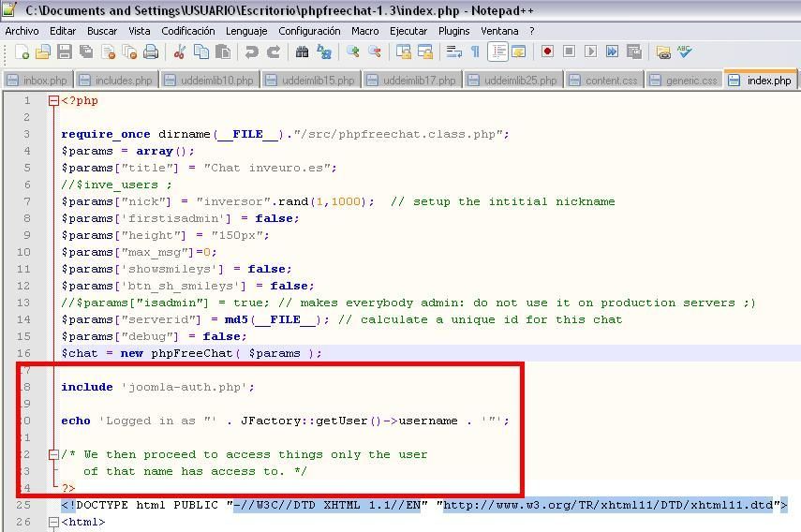
Task: Click the Save All toolbar icon
Action: click(86, 52)
